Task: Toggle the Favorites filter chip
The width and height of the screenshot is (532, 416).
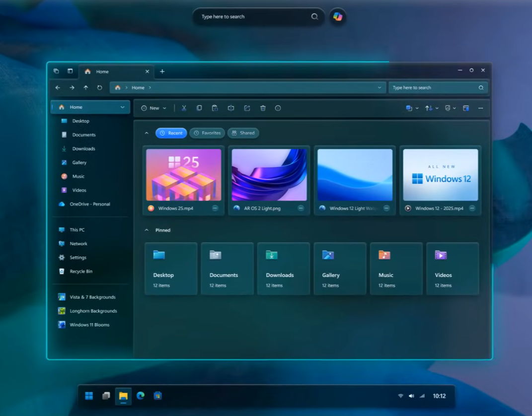Action: (x=207, y=133)
